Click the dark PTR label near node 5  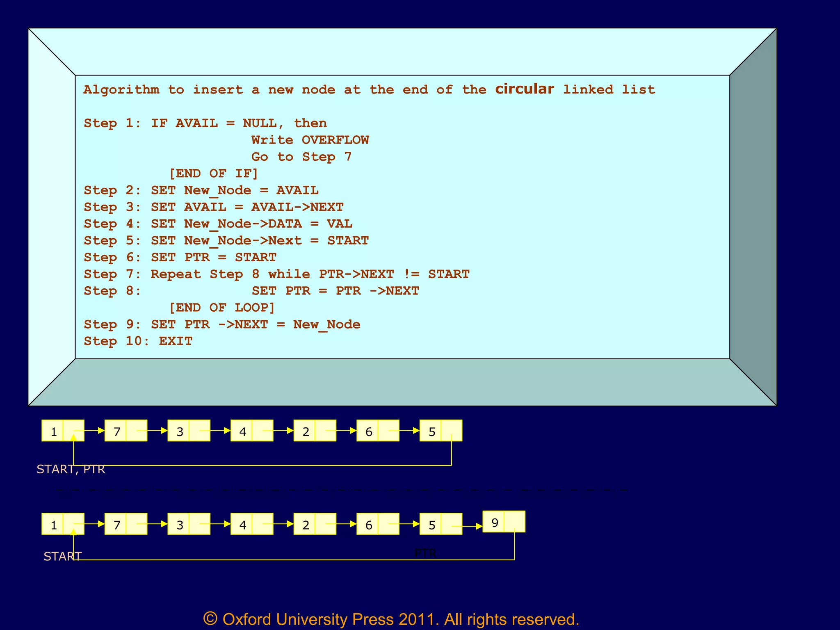[425, 553]
